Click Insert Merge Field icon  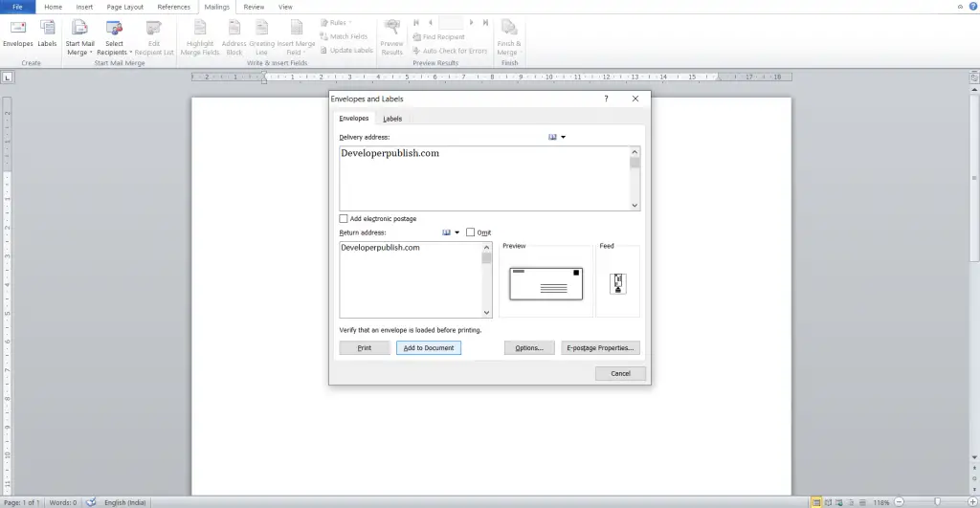297,37
